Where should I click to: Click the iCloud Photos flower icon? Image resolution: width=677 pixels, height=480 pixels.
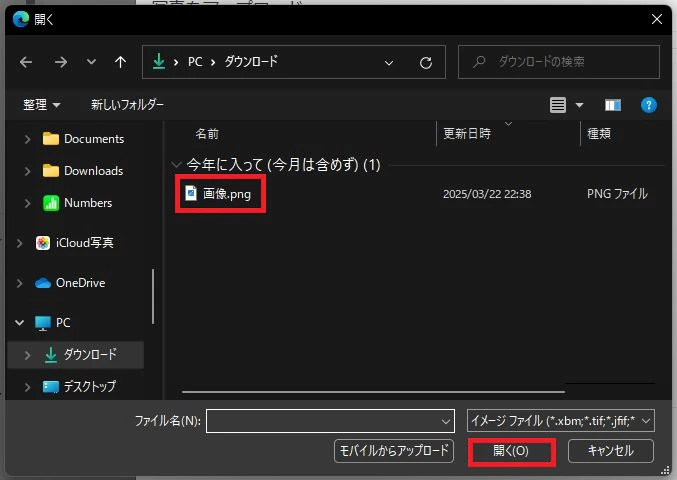[x=43, y=243]
